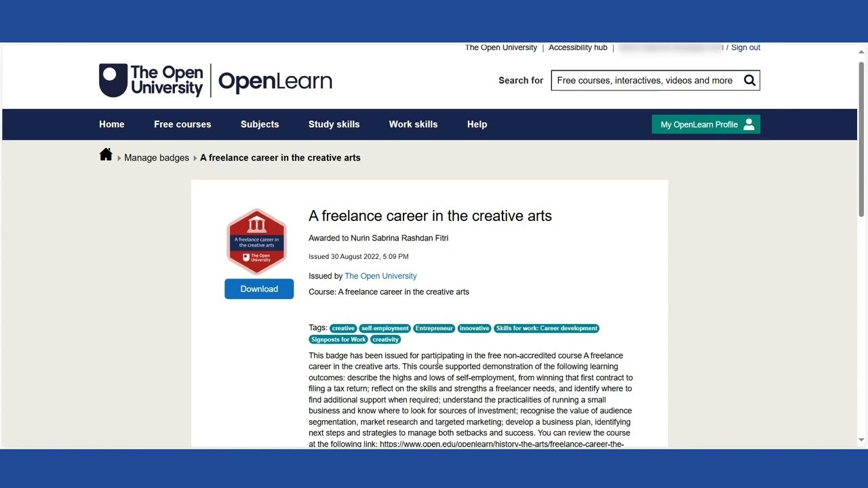The image size is (868, 488).
Task: Open the Subjects navigation menu
Action: [x=260, y=124]
